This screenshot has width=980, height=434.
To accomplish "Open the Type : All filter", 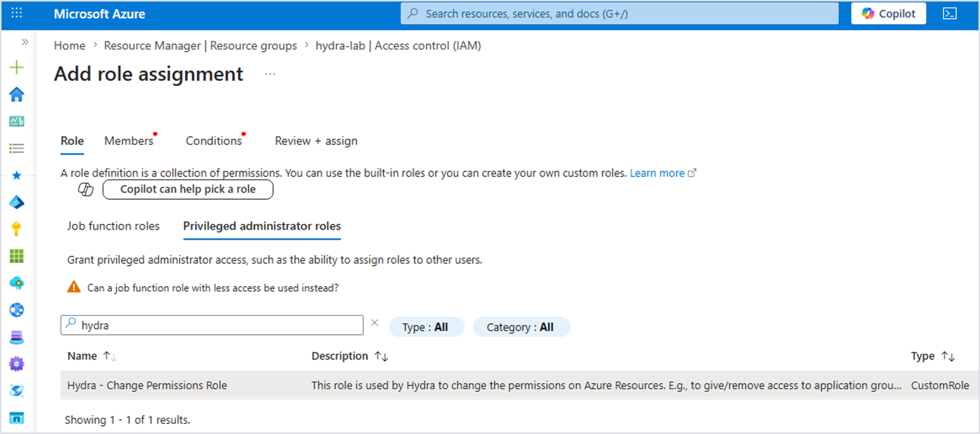I will coord(426,327).
